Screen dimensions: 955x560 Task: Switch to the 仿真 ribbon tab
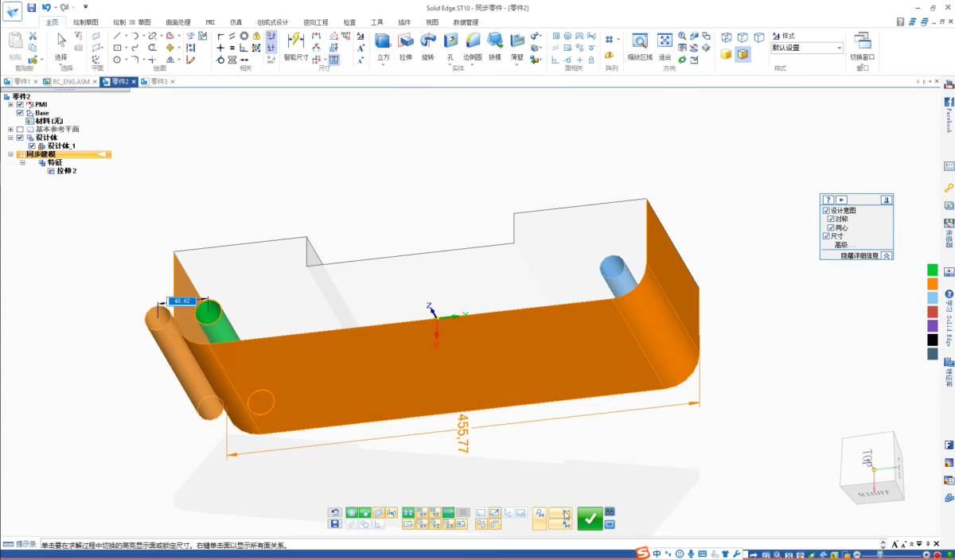236,23
